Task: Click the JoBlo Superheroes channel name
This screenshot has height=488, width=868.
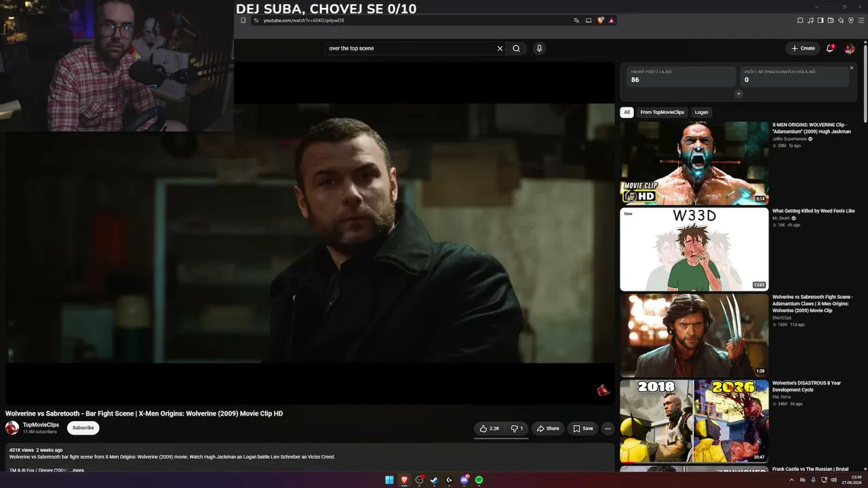Action: (788, 139)
